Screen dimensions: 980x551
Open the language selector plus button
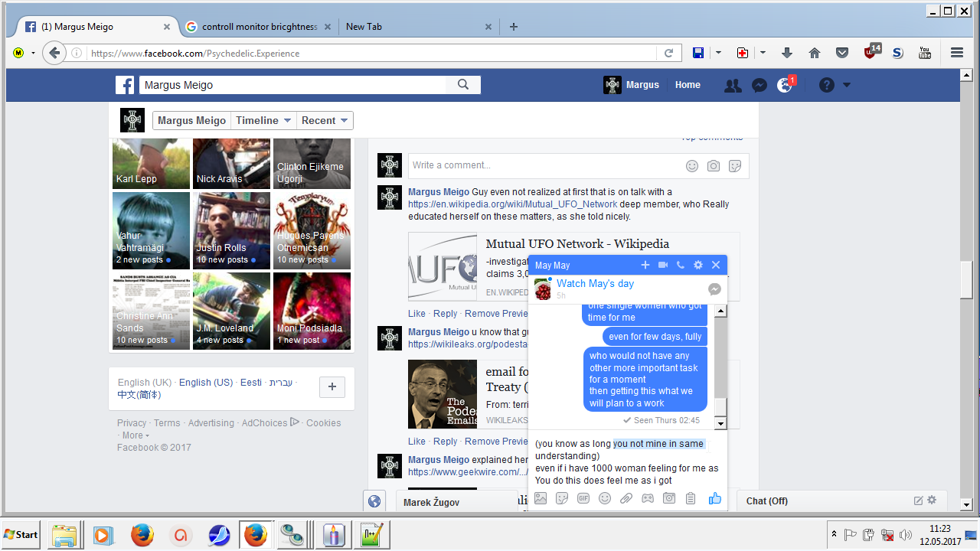coord(332,387)
